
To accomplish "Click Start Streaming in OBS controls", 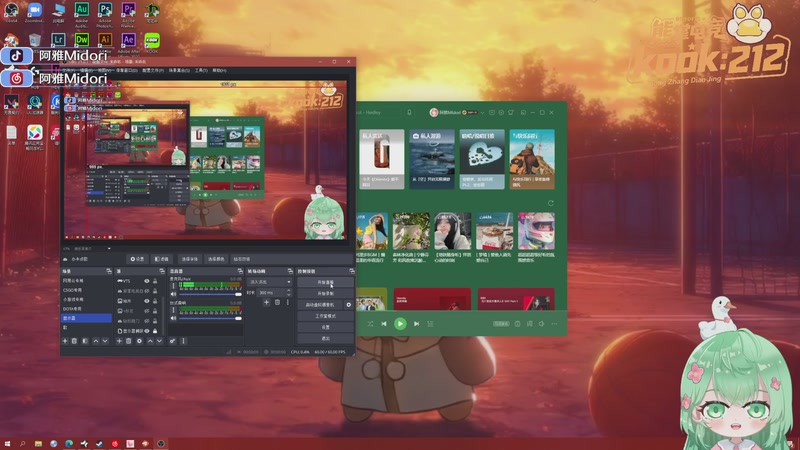I will [326, 282].
